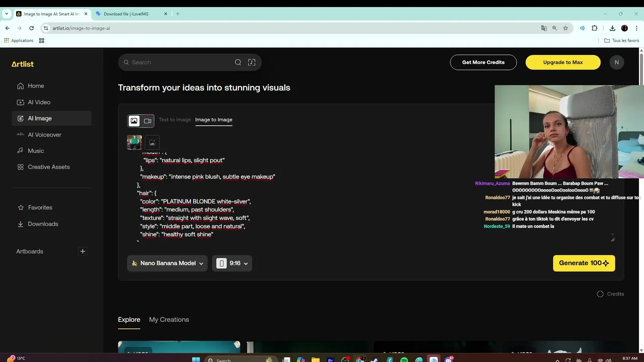This screenshot has height=362, width=644.
Task: Open the tab search dropdown arrow
Action: [x=6, y=14]
